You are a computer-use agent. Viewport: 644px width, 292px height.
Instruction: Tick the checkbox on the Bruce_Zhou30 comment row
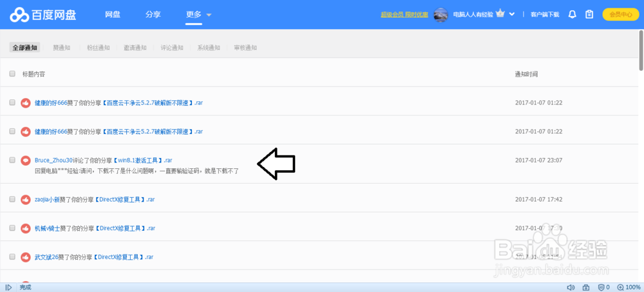pyautogui.click(x=12, y=160)
